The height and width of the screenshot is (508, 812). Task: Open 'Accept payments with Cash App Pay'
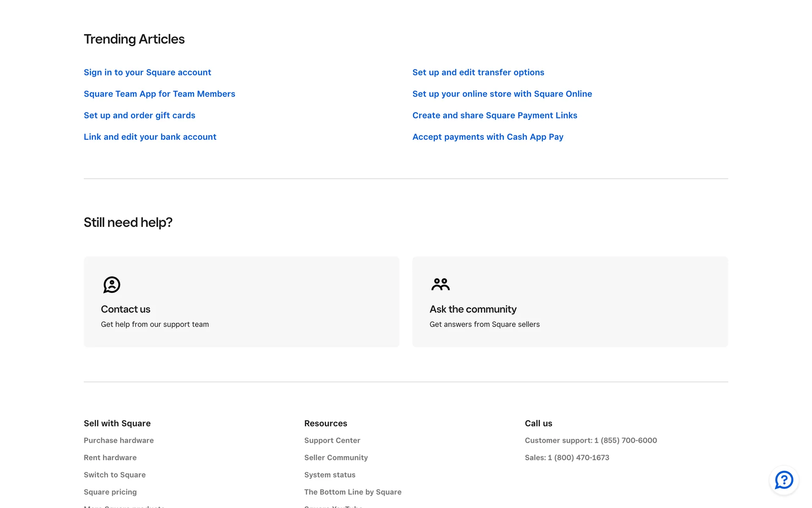[488, 137]
